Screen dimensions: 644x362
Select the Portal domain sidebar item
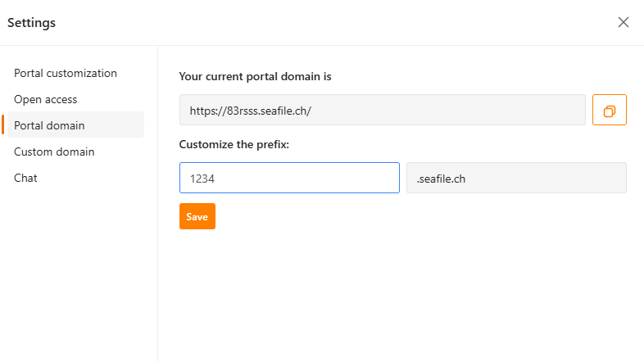(x=75, y=124)
